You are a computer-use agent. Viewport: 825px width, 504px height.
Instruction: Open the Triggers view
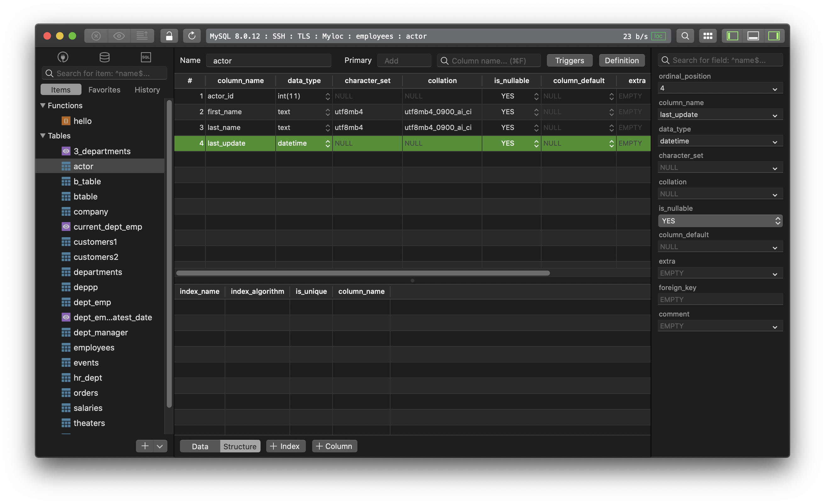tap(569, 60)
